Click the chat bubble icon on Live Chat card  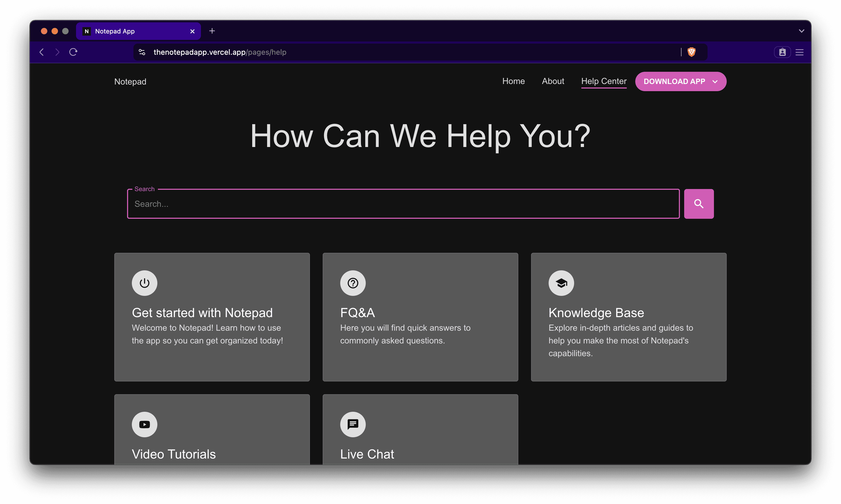click(x=353, y=425)
